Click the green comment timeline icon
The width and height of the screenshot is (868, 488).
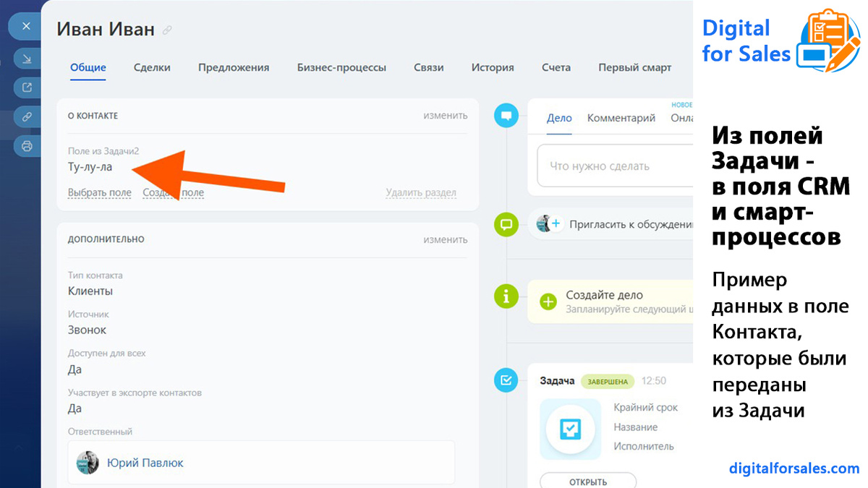[506, 224]
